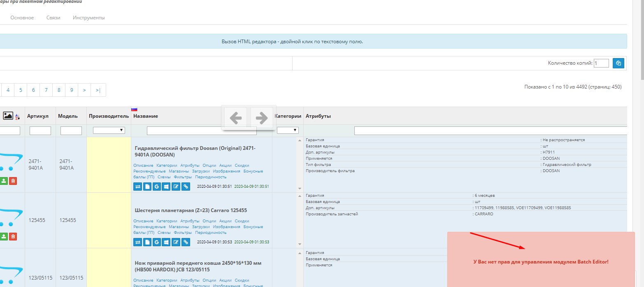The width and height of the screenshot is (644, 287).
Task: Click chain link icon for Carraro 125455 product
Action: coord(186,242)
